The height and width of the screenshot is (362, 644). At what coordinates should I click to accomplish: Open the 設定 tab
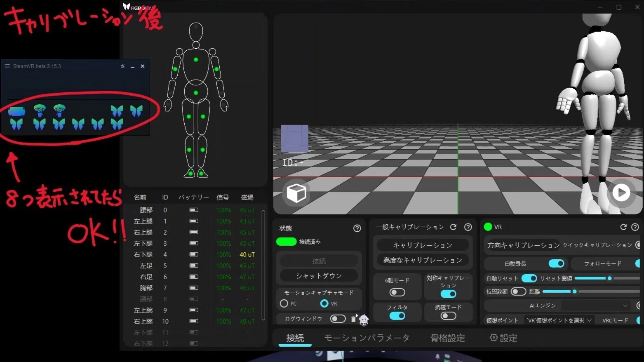pyautogui.click(x=503, y=338)
